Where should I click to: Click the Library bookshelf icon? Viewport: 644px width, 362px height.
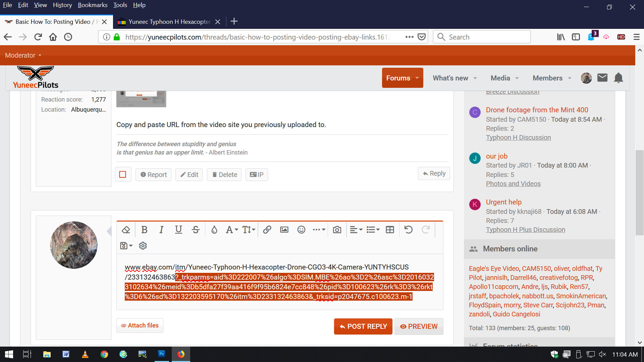click(561, 37)
